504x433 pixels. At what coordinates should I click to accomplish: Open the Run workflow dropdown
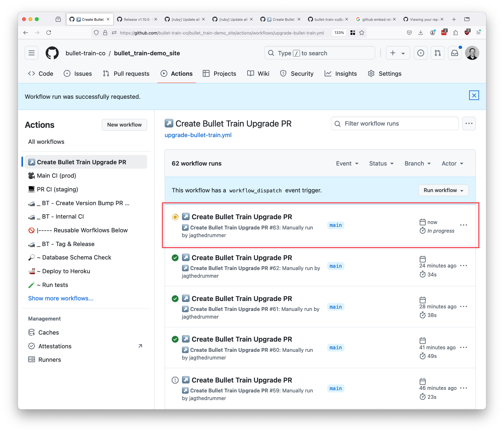(x=443, y=190)
